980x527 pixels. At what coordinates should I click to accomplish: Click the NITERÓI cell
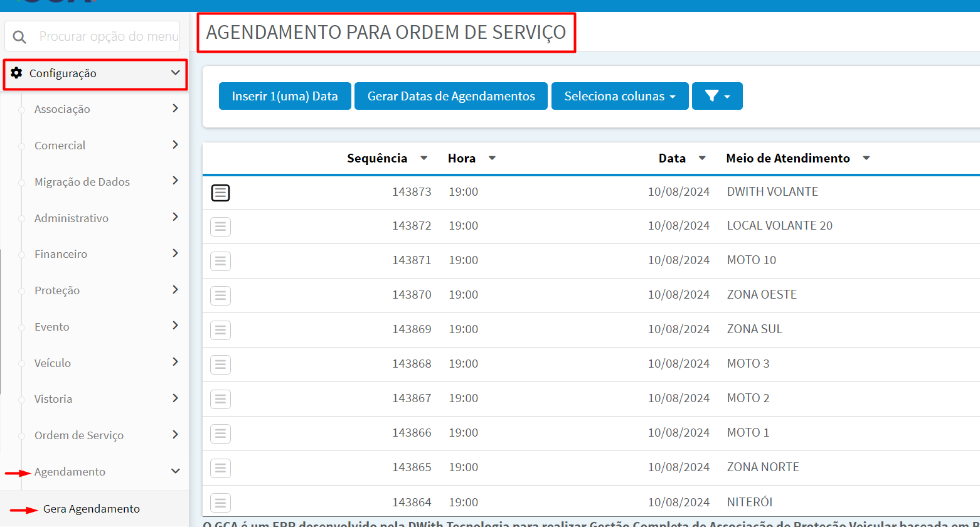[x=750, y=502]
